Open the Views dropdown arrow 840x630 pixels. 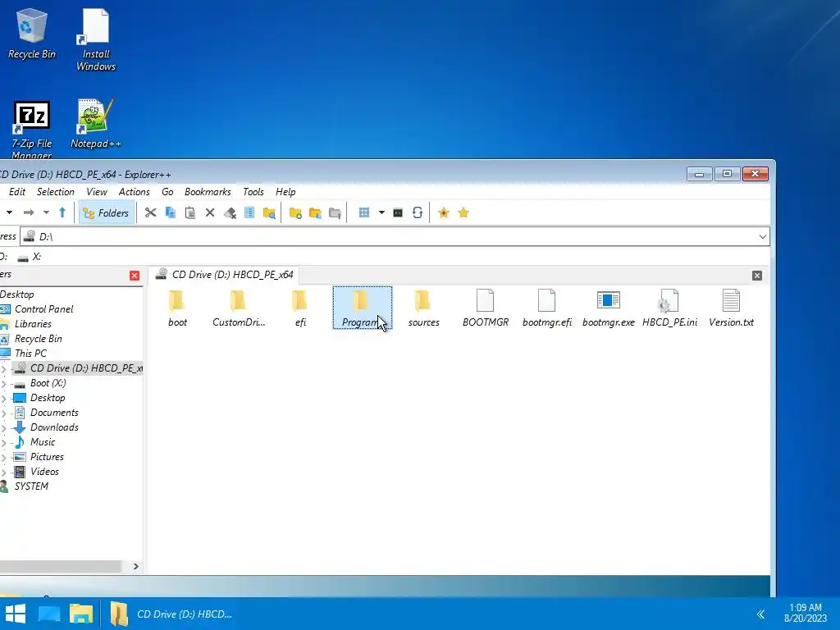coord(381,212)
